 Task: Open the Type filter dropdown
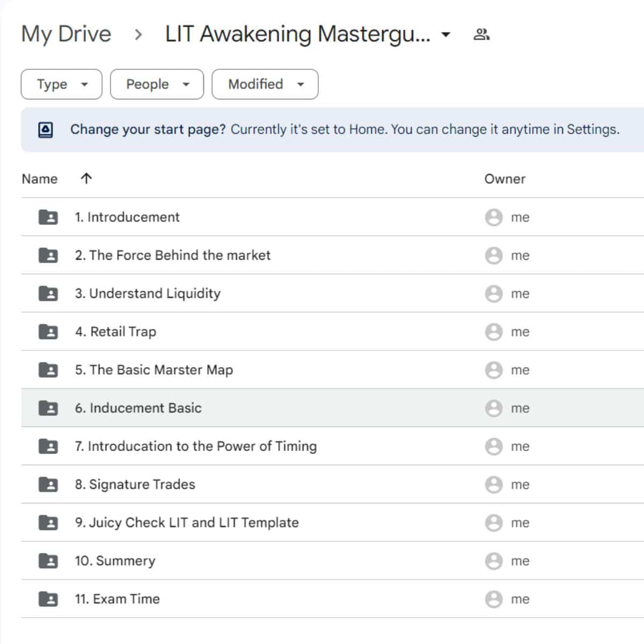tap(61, 84)
